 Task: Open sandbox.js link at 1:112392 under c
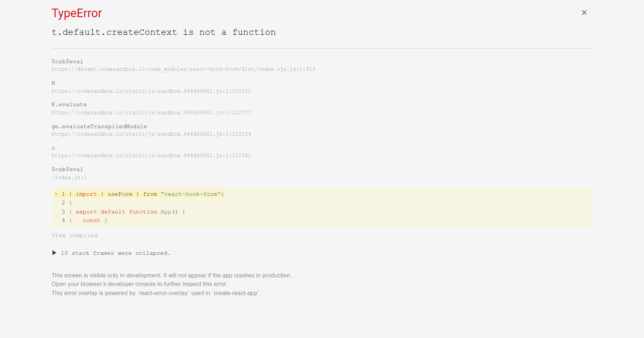click(x=151, y=156)
